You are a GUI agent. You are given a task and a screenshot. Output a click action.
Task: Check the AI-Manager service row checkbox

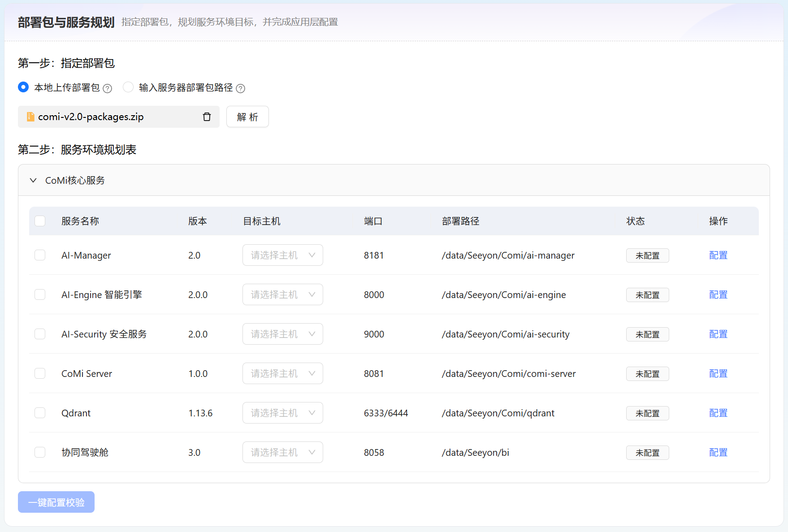click(40, 255)
